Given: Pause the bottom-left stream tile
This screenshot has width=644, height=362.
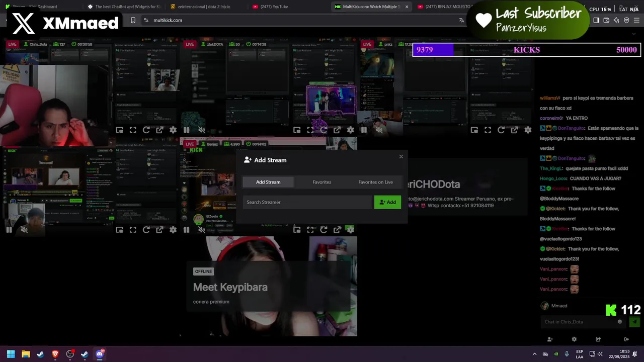Looking at the screenshot, I should 9,230.
